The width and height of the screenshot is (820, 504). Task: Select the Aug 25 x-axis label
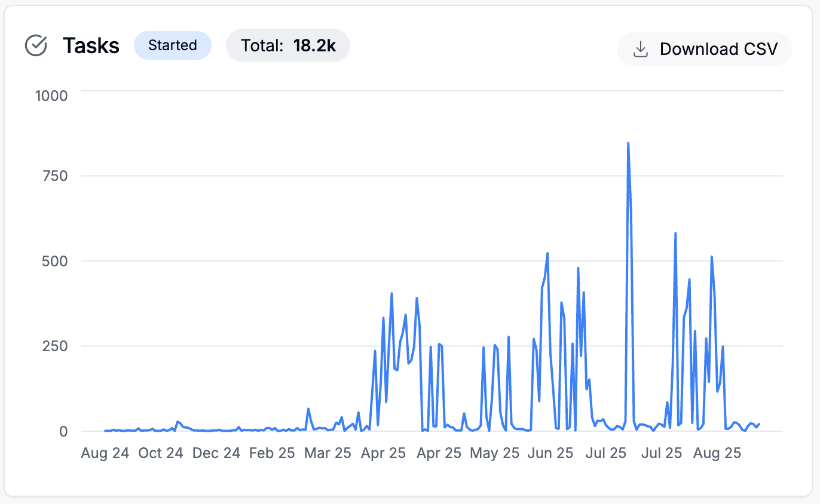point(717,453)
